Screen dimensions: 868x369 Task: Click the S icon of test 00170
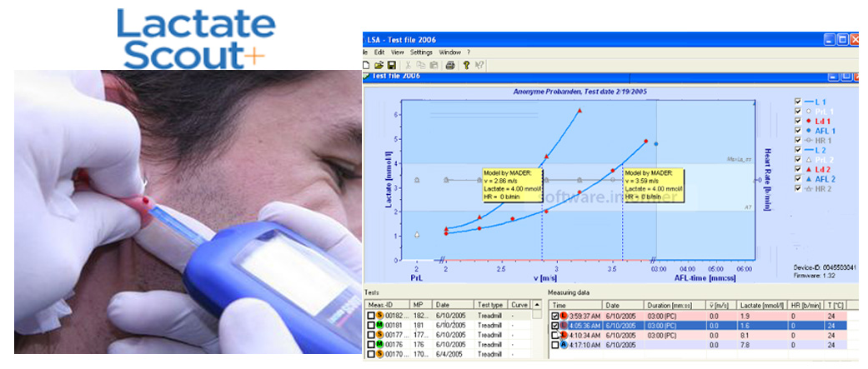pos(379,353)
